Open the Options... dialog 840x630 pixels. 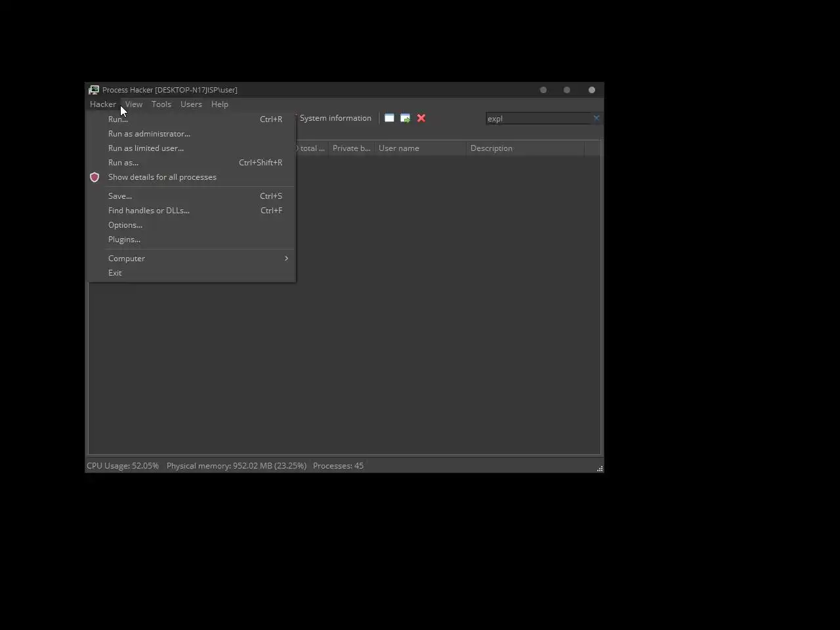192,225
